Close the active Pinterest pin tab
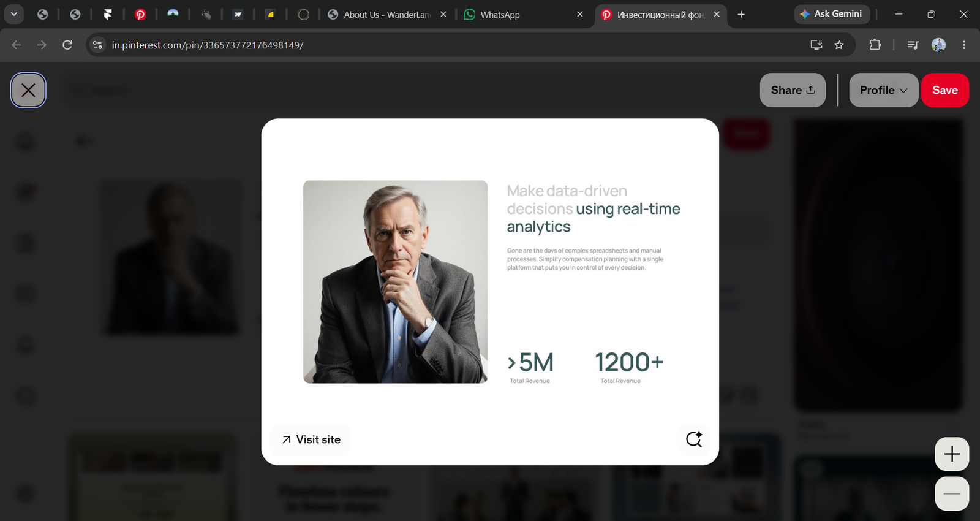Viewport: 980px width, 521px height. [717, 14]
